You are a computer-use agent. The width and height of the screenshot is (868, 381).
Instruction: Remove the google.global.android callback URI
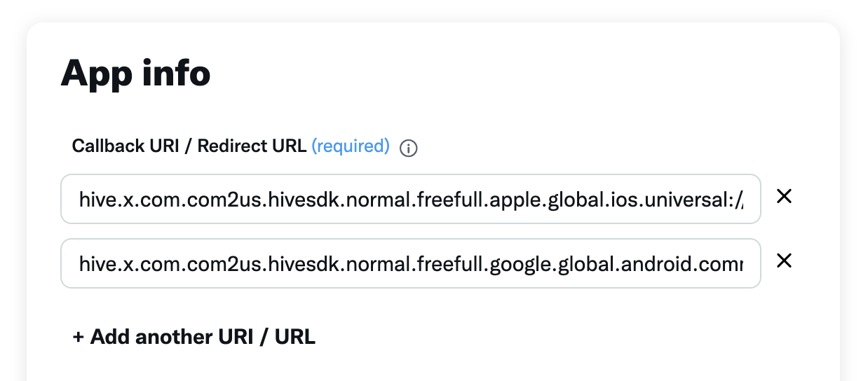point(784,261)
